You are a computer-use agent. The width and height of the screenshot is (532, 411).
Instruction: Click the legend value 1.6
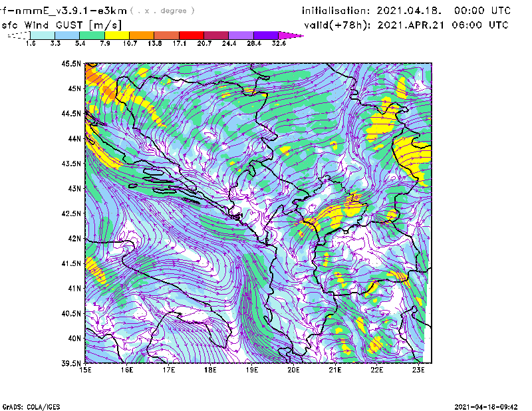point(31,43)
